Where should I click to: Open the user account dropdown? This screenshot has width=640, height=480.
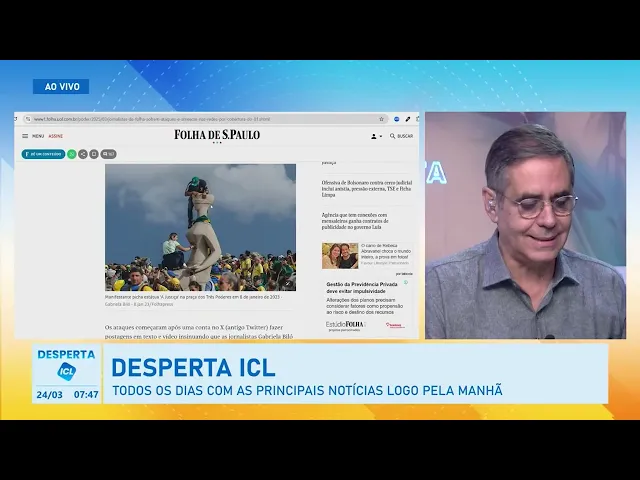click(376, 136)
